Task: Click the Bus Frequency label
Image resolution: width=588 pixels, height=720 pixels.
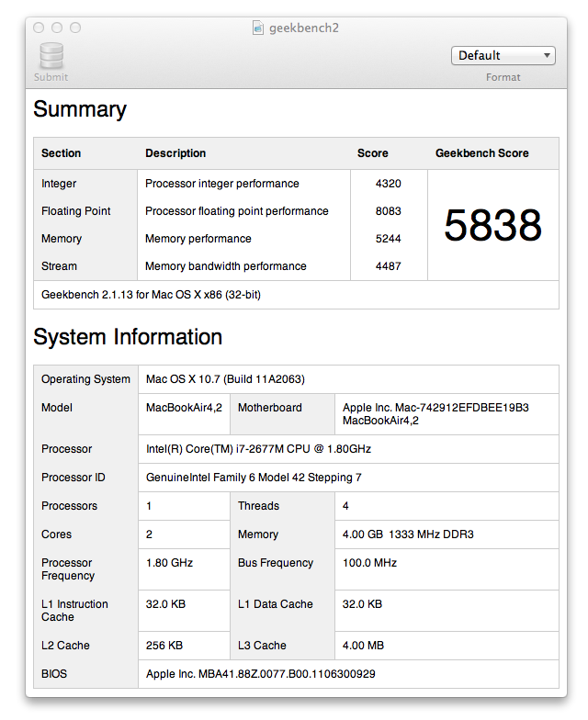Action: tap(276, 563)
